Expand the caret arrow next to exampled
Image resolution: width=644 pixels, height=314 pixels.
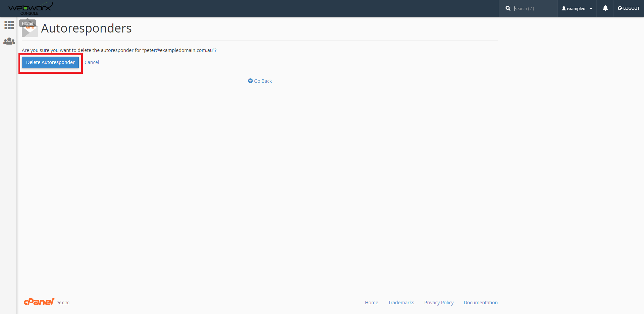591,9
